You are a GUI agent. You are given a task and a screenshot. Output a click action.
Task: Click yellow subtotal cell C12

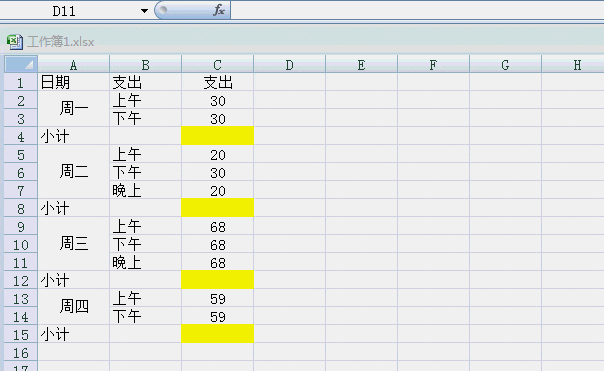[x=217, y=280]
